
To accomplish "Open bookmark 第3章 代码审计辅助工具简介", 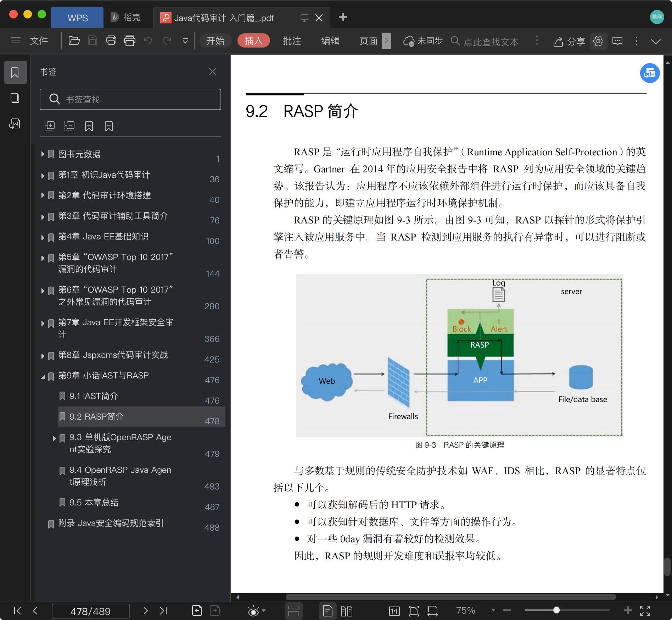I will (x=113, y=216).
